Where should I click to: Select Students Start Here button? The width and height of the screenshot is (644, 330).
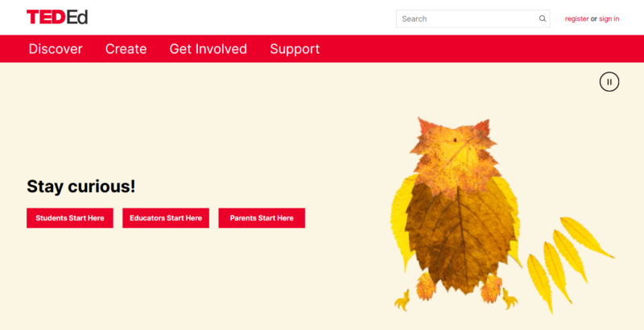click(x=70, y=218)
